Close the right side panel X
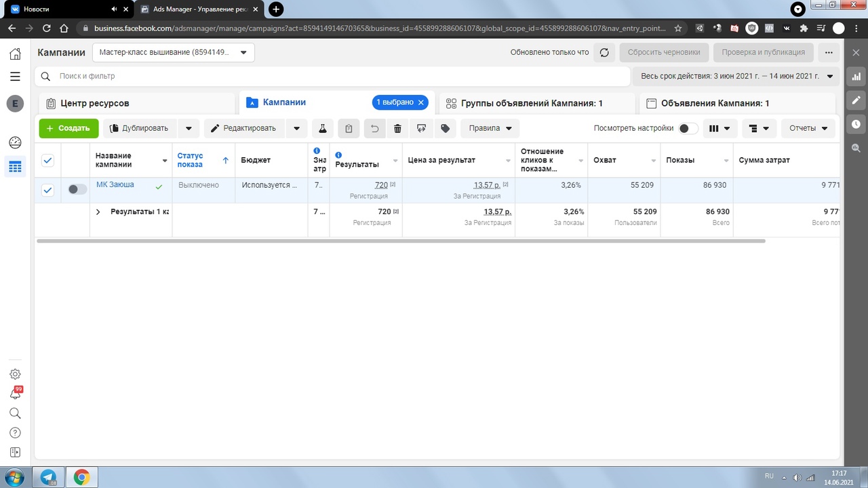The height and width of the screenshot is (488, 868). [x=856, y=52]
